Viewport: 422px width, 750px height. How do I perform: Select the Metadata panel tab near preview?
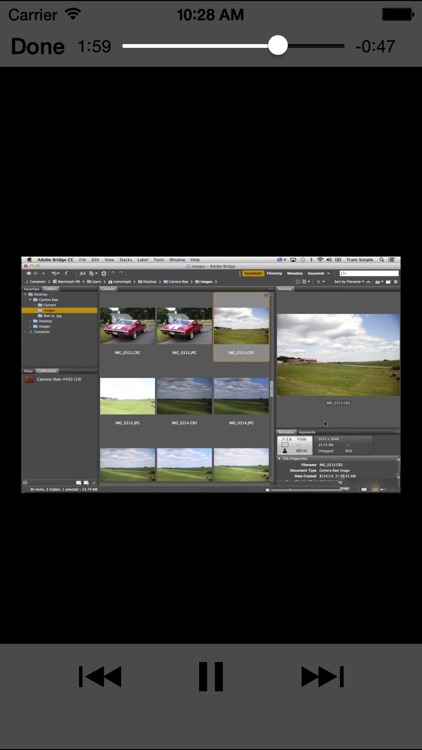286,432
